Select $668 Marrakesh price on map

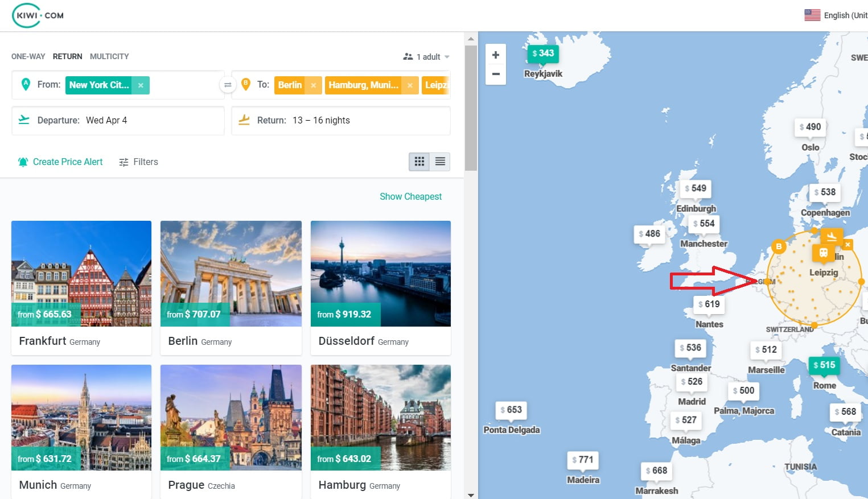click(x=656, y=471)
